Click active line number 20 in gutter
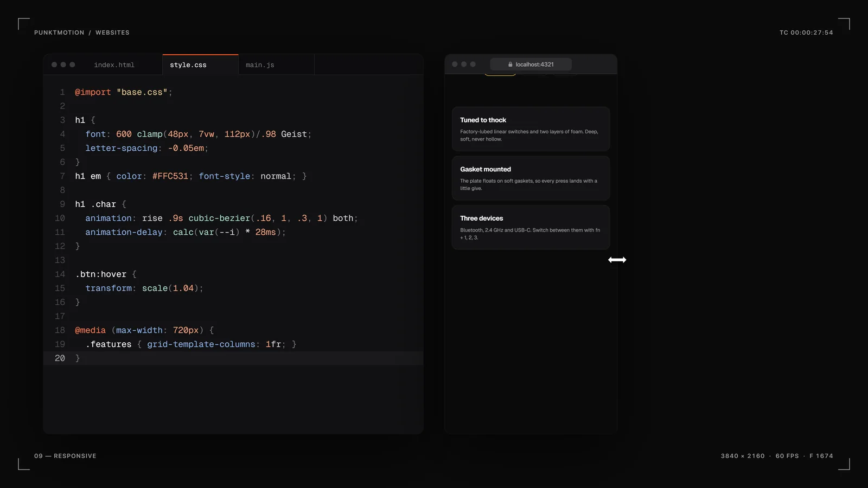 click(x=60, y=358)
